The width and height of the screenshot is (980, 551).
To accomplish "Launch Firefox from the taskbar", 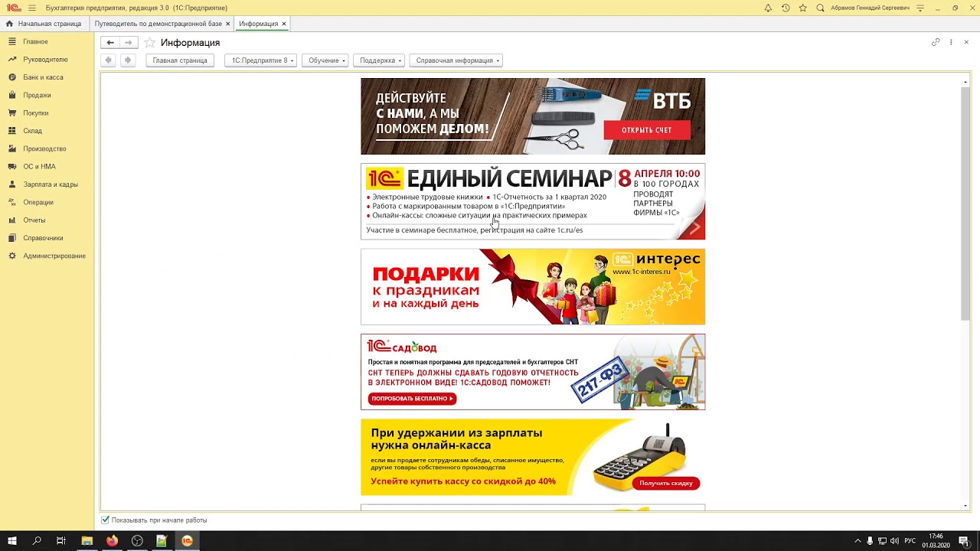I will [112, 541].
